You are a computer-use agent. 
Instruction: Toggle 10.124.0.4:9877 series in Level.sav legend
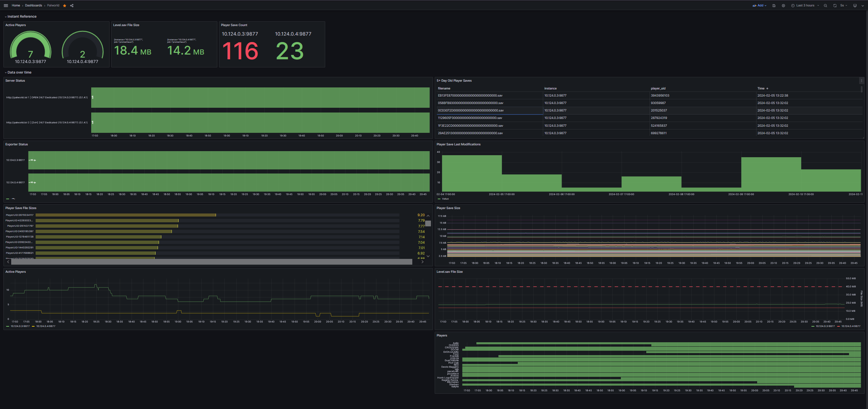pos(851,326)
